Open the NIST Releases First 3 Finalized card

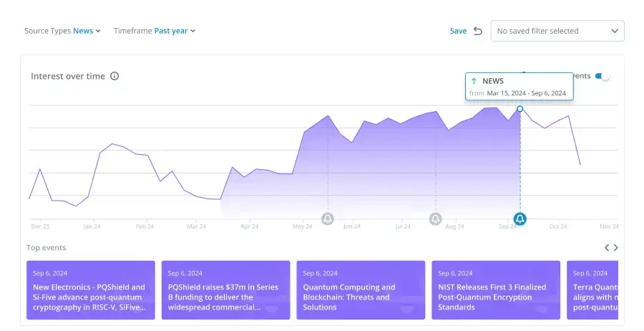click(496, 290)
